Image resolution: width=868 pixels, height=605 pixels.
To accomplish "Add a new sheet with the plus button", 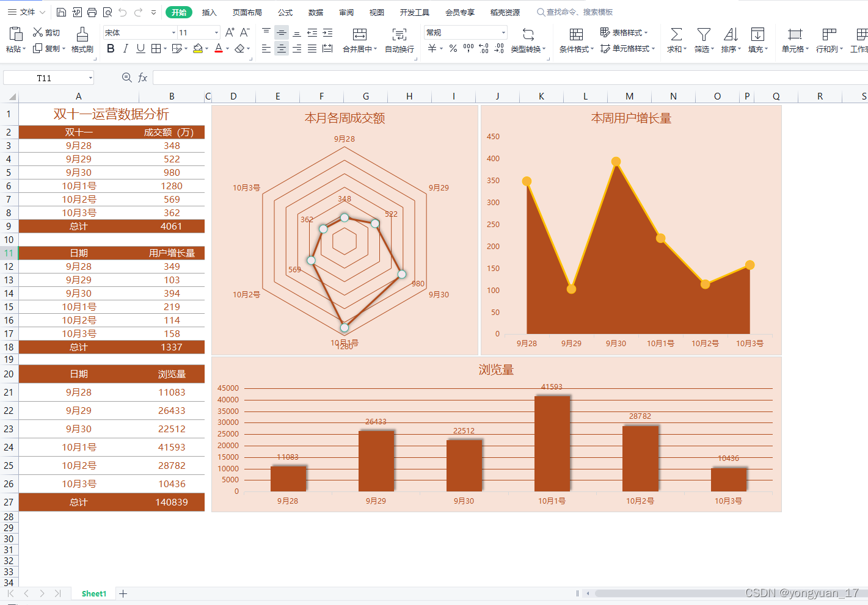I will point(123,593).
